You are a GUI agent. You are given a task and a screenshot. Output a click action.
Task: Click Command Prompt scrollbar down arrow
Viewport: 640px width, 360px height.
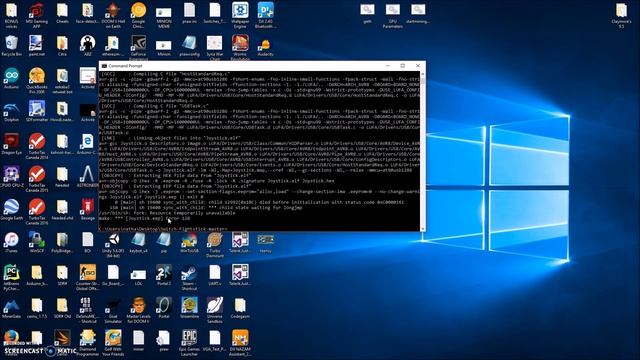(x=422, y=229)
